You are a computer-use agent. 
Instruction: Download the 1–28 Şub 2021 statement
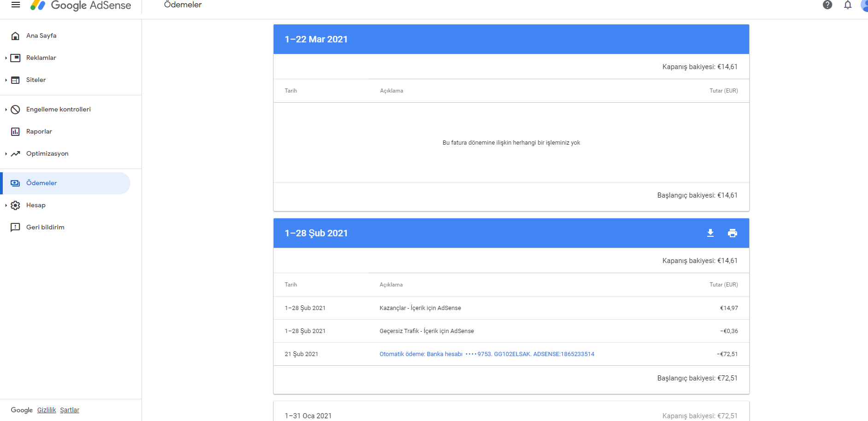tap(710, 233)
